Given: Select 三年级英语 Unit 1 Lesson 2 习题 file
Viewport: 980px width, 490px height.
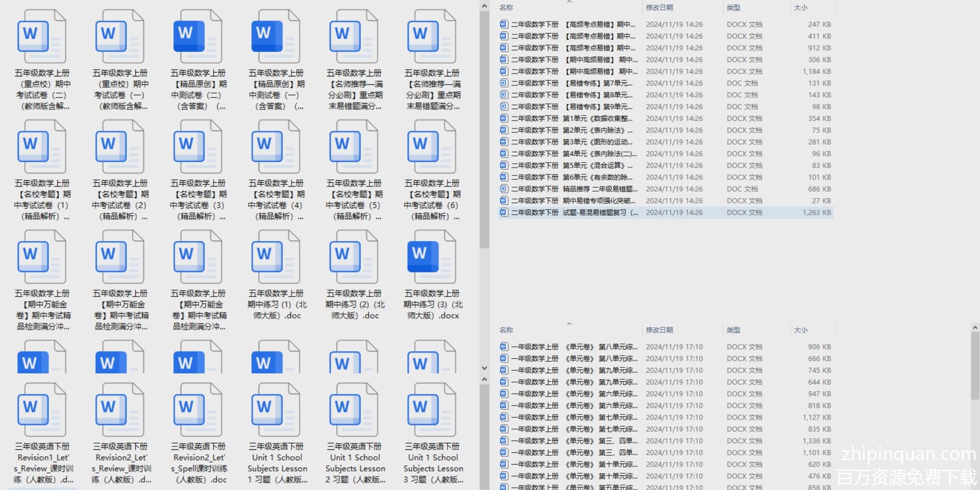Looking at the screenshot, I should pos(353,410).
